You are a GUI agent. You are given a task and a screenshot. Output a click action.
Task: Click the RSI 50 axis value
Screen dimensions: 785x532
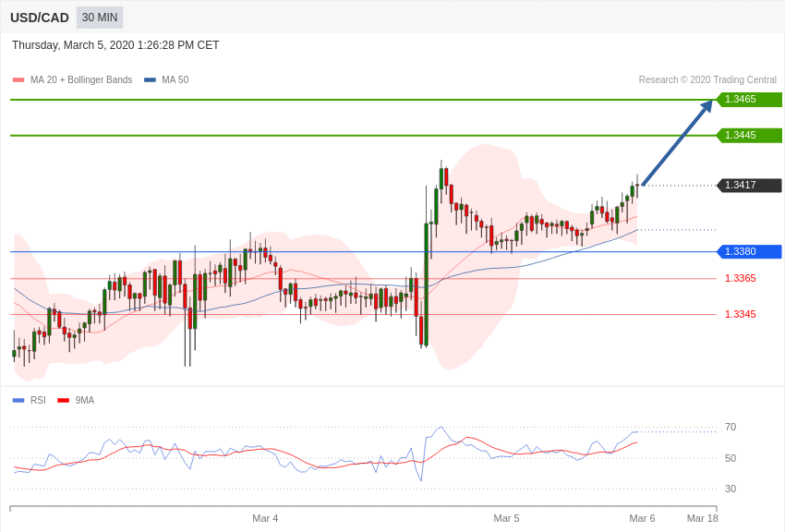tap(731, 458)
